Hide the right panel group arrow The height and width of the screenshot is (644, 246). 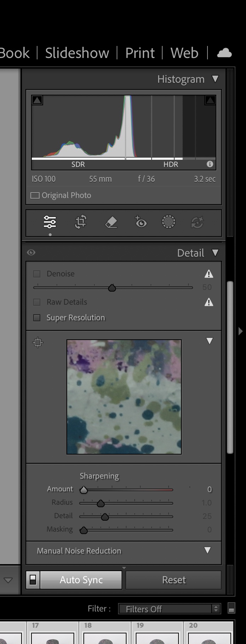241,331
